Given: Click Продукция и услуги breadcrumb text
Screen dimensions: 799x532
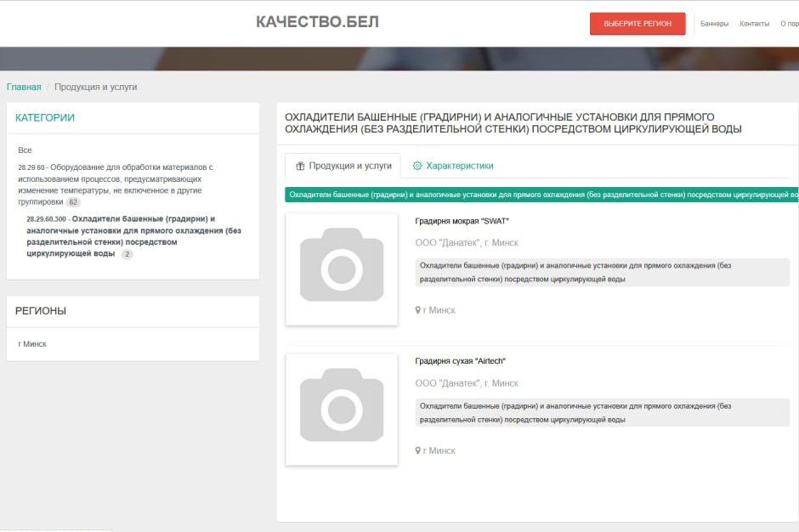Looking at the screenshot, I should click(96, 87).
